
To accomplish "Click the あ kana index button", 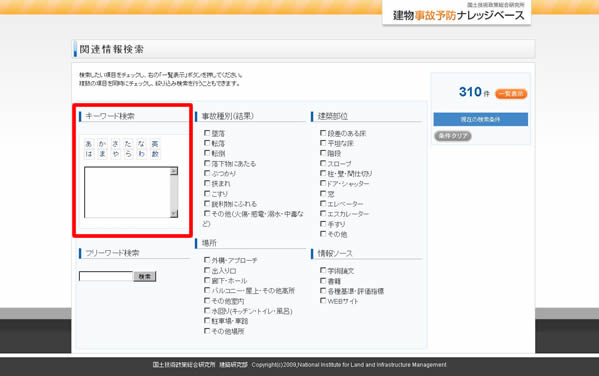I will (89, 144).
